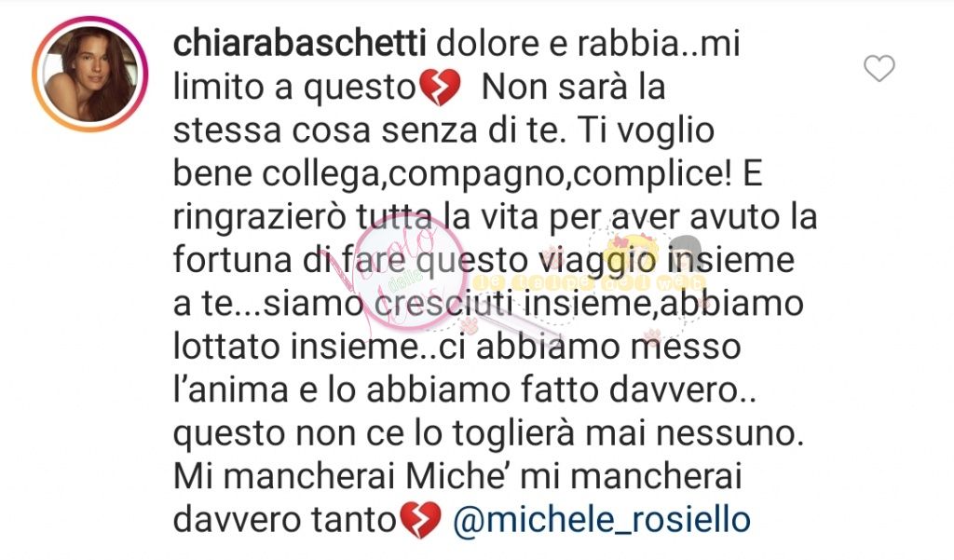The image size is (954, 560).
Task: Click the word "l'anima"
Action: [x=231, y=389]
